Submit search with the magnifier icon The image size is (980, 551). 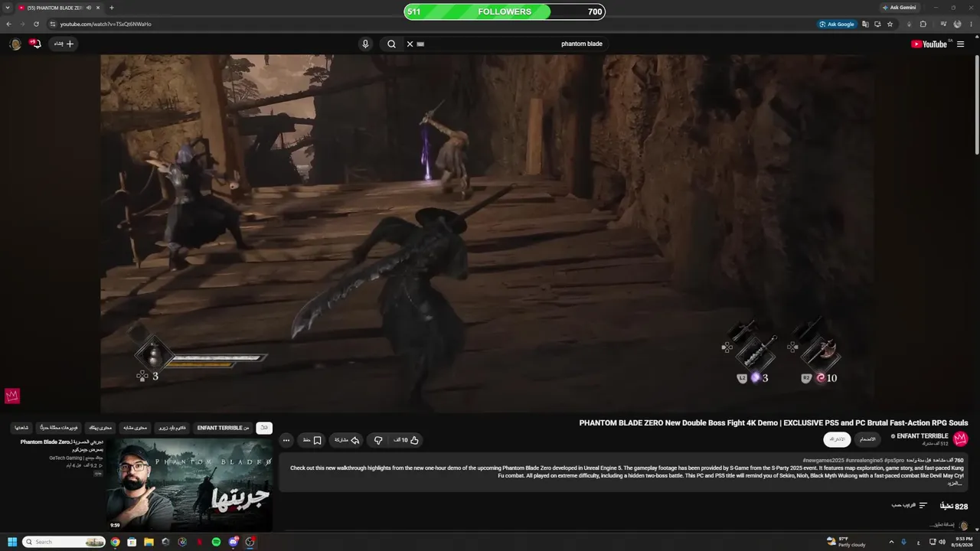[391, 44]
